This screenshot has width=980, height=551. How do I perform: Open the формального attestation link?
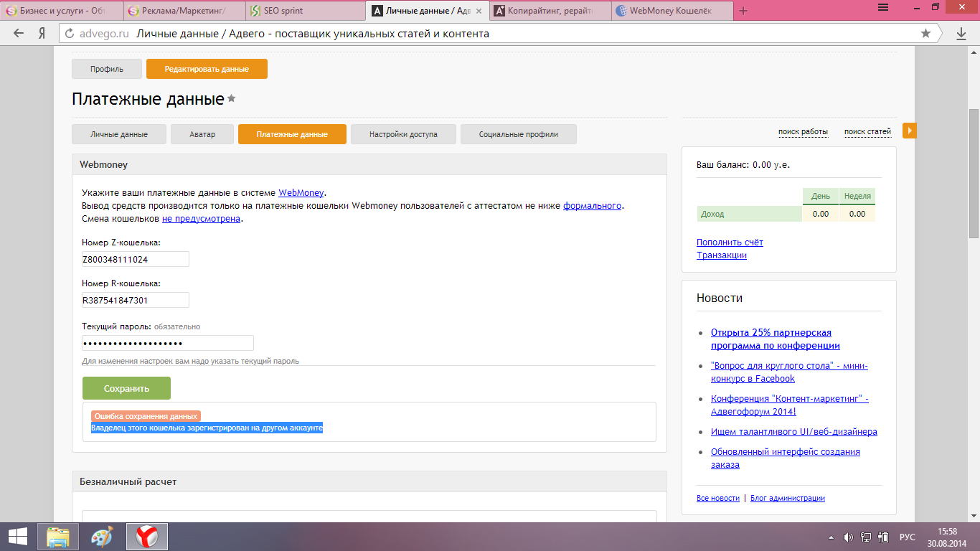(x=592, y=205)
